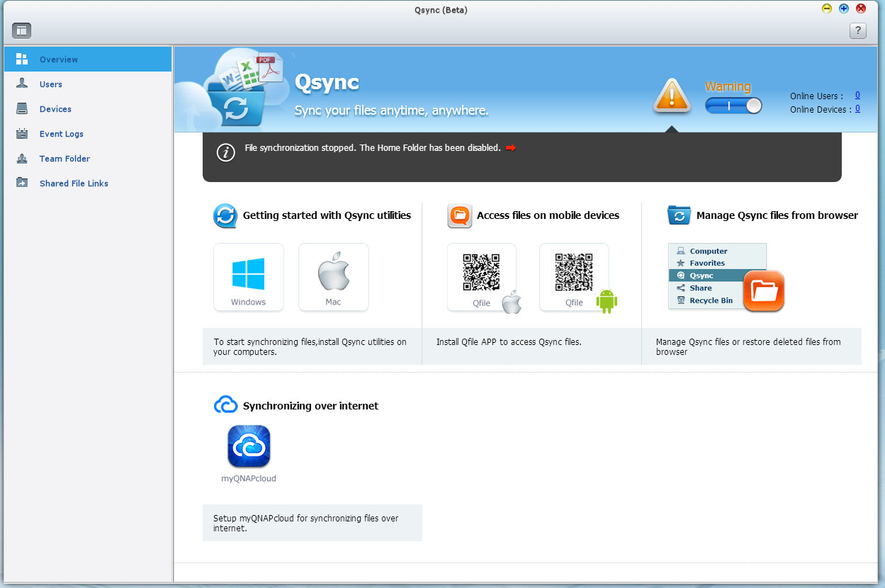Click the Users person icon
Image resolution: width=885 pixels, height=588 pixels.
(22, 84)
